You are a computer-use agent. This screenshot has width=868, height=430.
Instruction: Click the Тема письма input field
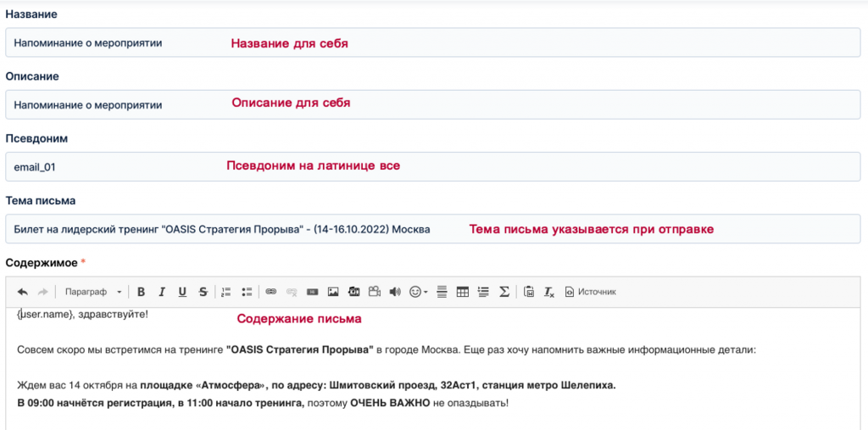433,229
